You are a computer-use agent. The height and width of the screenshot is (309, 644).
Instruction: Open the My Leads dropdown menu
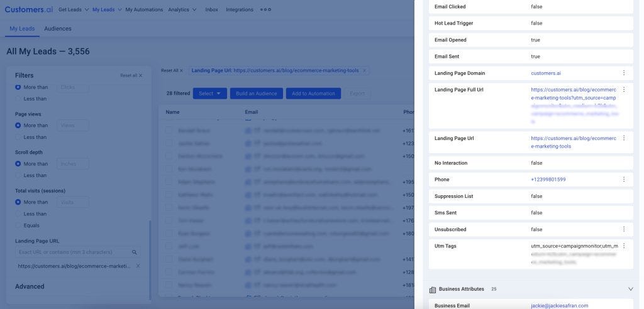(x=107, y=9)
